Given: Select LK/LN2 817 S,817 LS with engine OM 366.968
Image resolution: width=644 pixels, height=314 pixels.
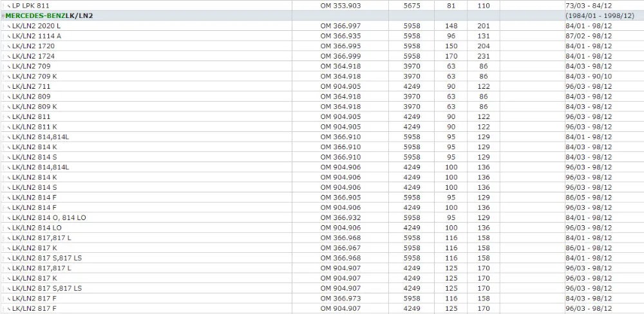Looking at the screenshot, I should tap(47, 258).
